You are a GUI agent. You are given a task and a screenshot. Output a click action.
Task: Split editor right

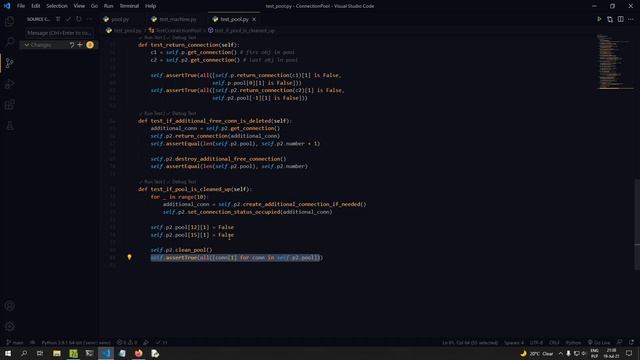click(620, 19)
